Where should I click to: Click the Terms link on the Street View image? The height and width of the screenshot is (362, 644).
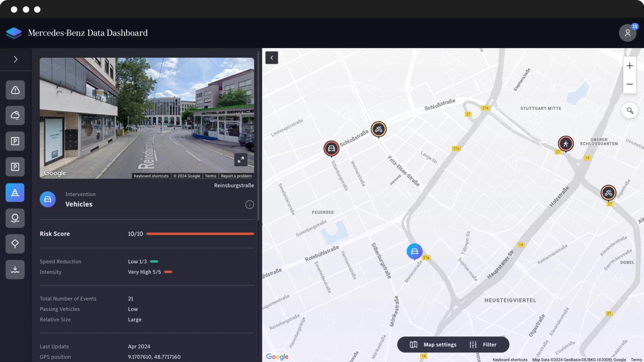coord(211,176)
